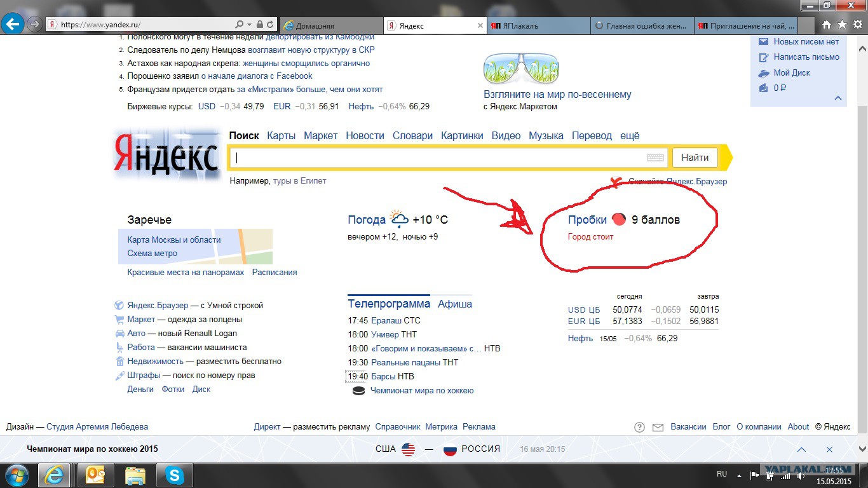This screenshot has height=488, width=868.
Task: Open the Погода link
Action: pyautogui.click(x=367, y=220)
